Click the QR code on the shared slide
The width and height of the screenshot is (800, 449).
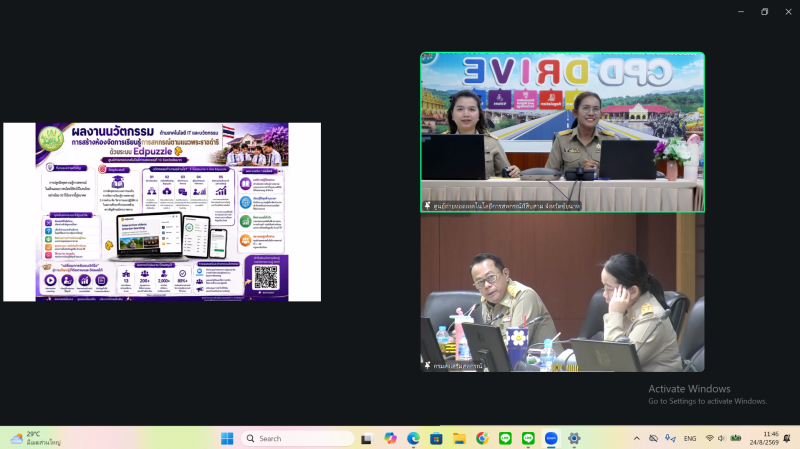pos(266,277)
